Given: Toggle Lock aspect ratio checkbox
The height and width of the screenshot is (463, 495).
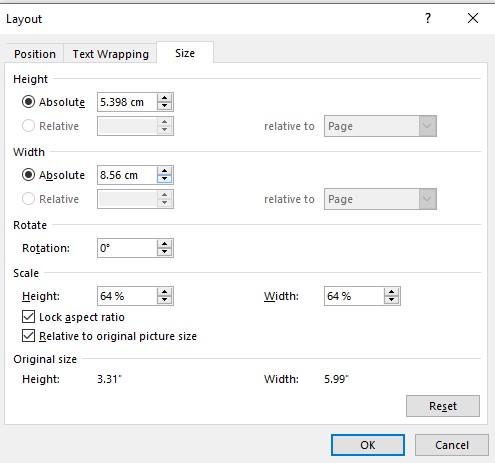Looking at the screenshot, I should click(28, 317).
